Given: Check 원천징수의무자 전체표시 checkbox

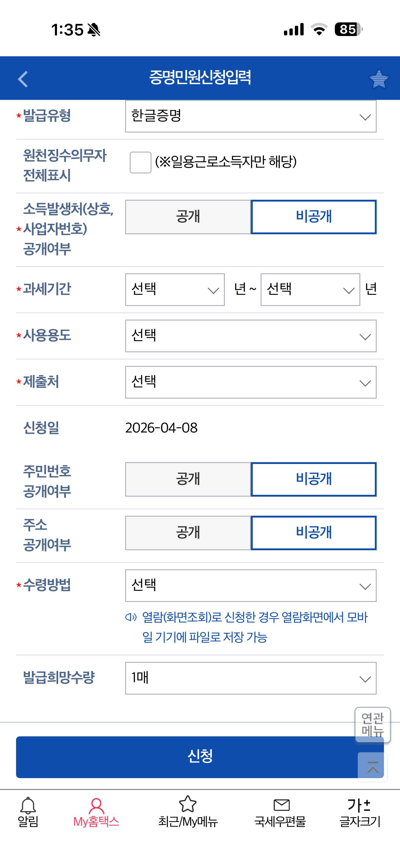Looking at the screenshot, I should tap(140, 163).
